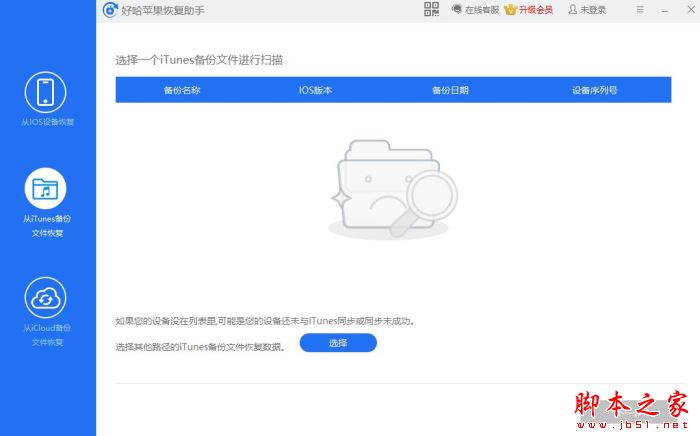Image resolution: width=700 pixels, height=436 pixels.
Task: Select the phone icon for iOS device recovery
Action: pyautogui.click(x=46, y=92)
